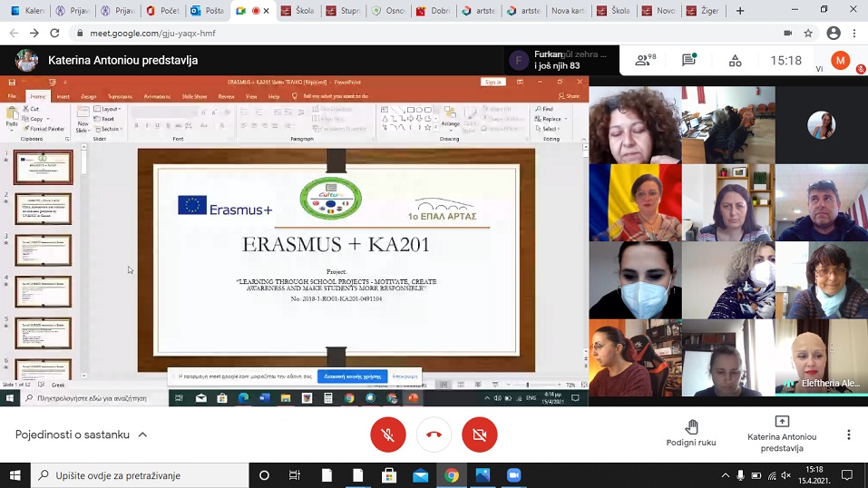
Task: Expand Pojedinosti o sastanku chevron
Action: pyautogui.click(x=142, y=434)
